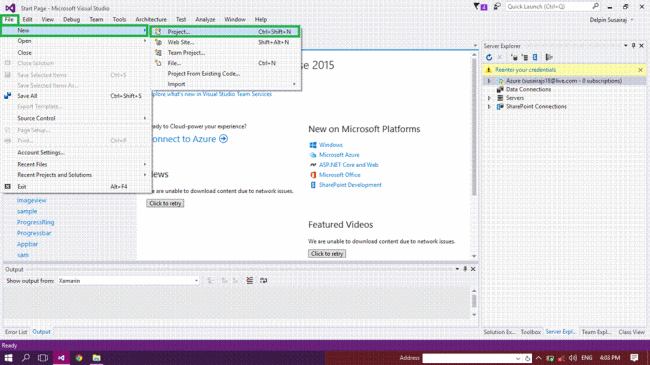Viewport: 650px width, 365px height.
Task: Dismiss the Reenter your credentials warning bar
Action: [x=640, y=70]
